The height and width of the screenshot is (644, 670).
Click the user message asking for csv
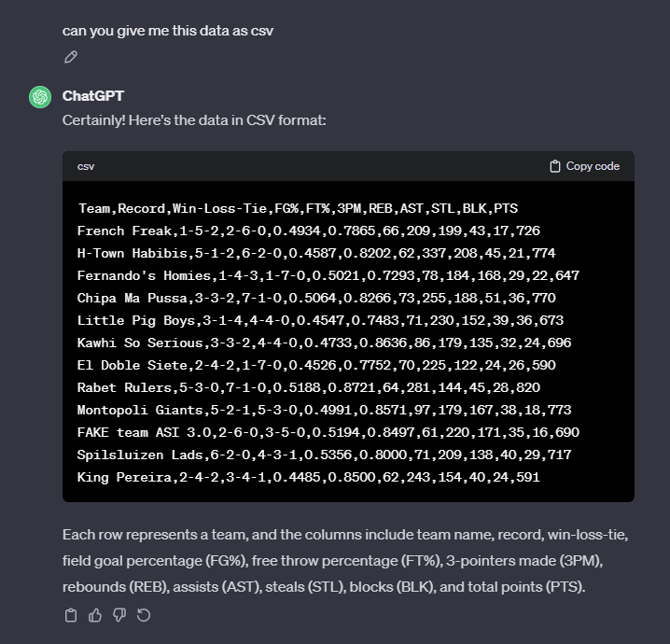click(x=168, y=31)
